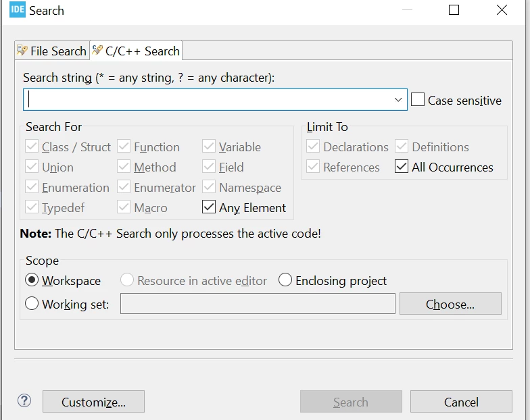
Task: Uncheck the Any Element checkbox
Action: coord(209,207)
